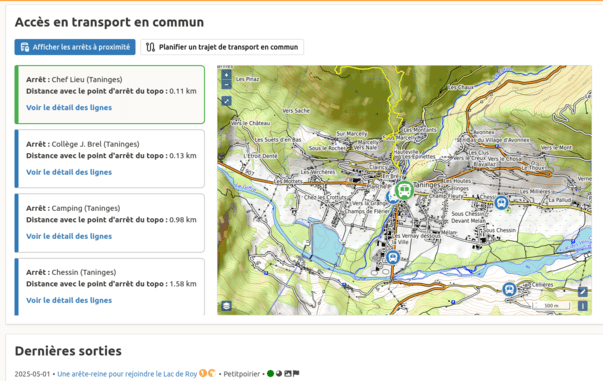
Task: Click the Les Chaux label on map
Action: click(x=460, y=88)
